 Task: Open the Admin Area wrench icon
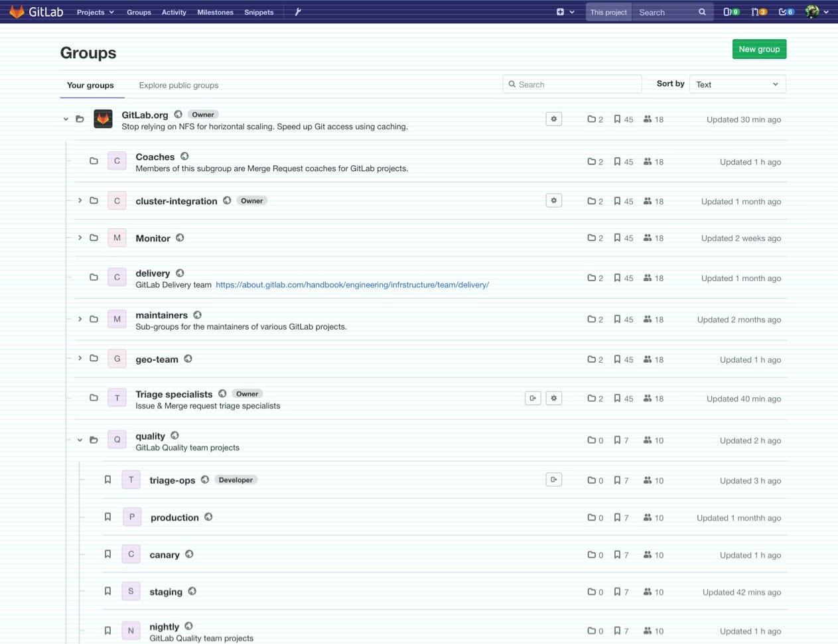tap(297, 11)
